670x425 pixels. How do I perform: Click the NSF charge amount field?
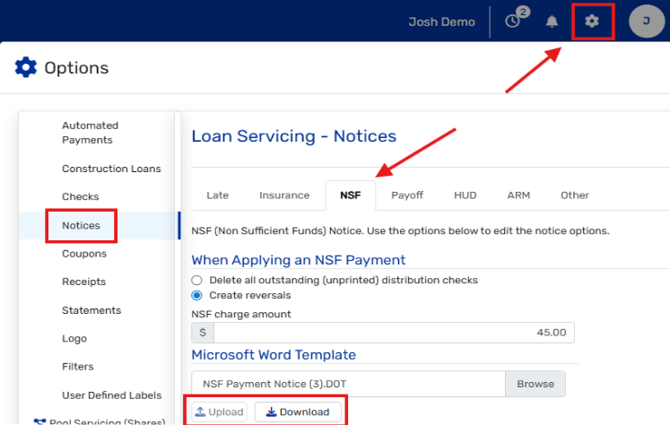(390, 332)
